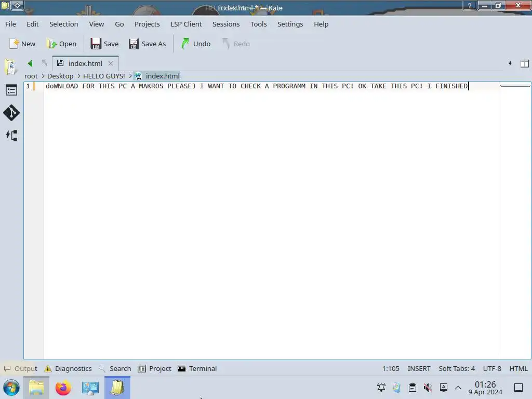The width and height of the screenshot is (532, 399).
Task: Open the Projects menu
Action: click(147, 24)
